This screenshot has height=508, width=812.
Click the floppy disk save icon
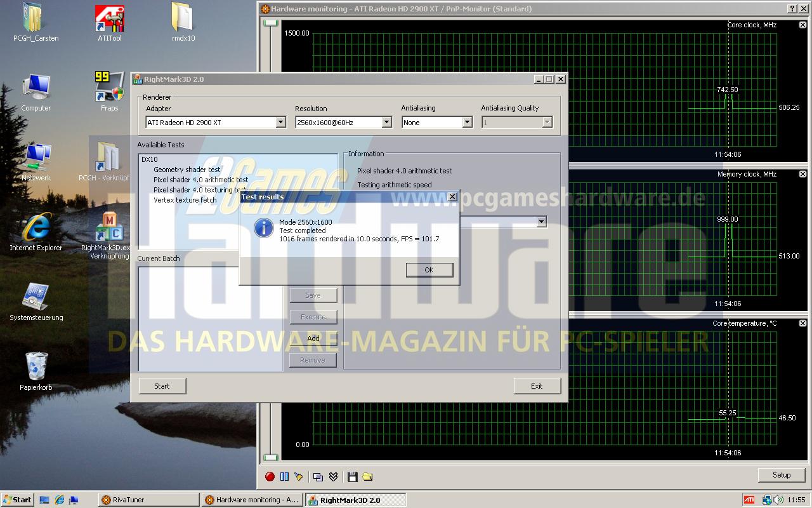coord(353,476)
